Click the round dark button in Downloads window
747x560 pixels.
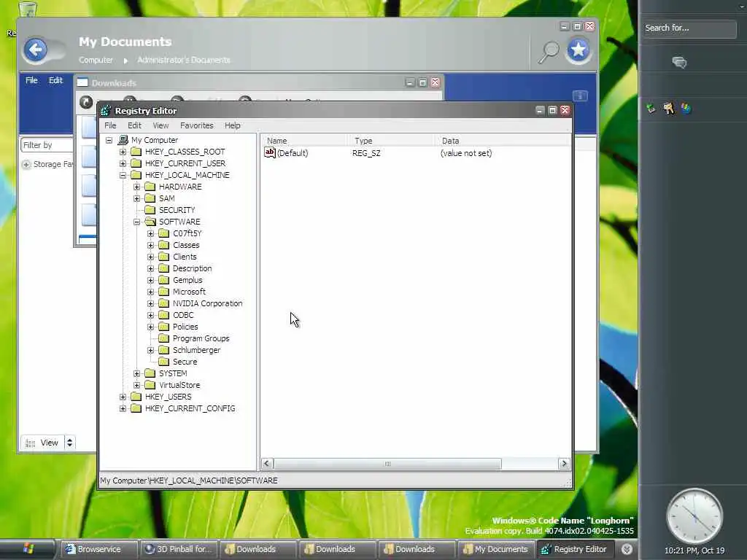click(86, 102)
